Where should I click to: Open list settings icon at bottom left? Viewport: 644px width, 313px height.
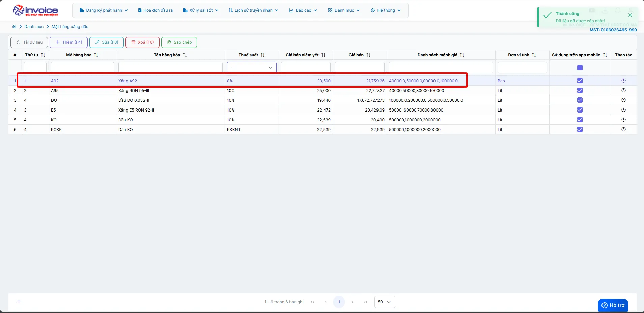pyautogui.click(x=19, y=302)
